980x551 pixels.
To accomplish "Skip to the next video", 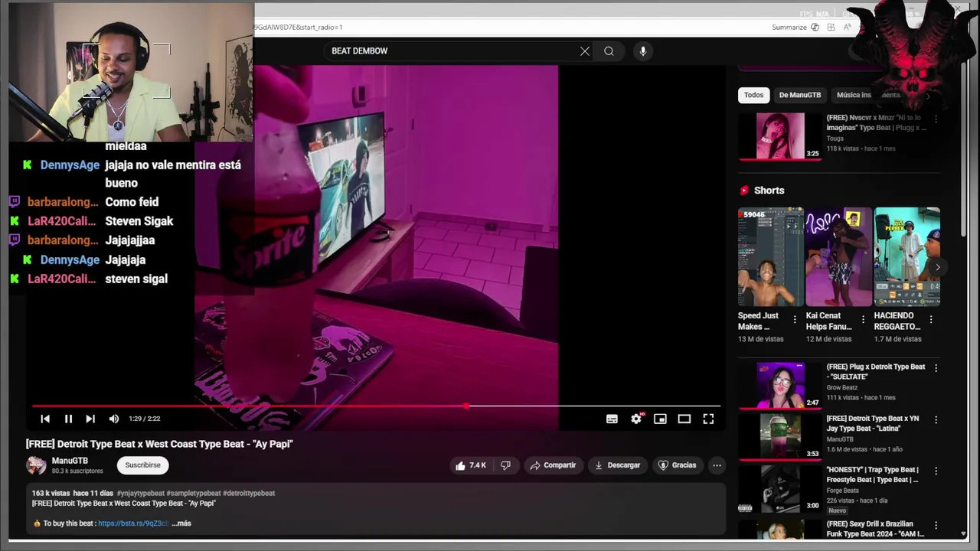I will [x=90, y=419].
